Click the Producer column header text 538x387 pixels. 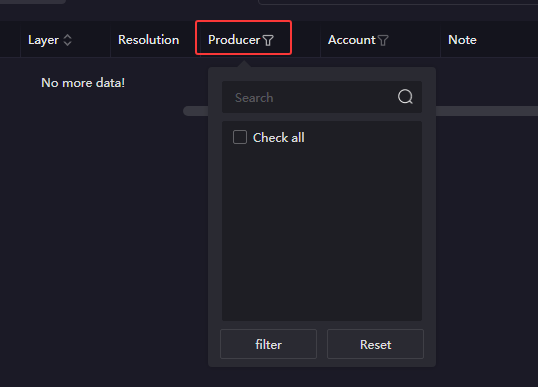point(234,40)
